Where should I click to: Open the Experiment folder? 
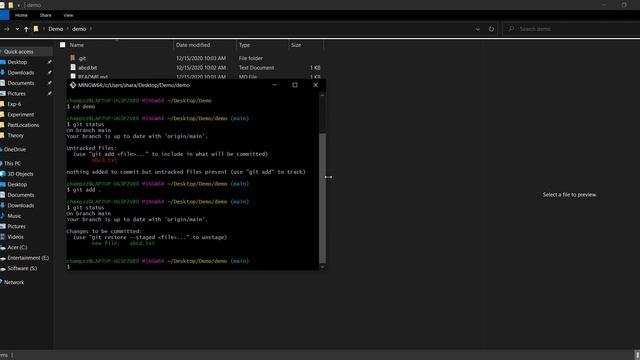pos(20,115)
